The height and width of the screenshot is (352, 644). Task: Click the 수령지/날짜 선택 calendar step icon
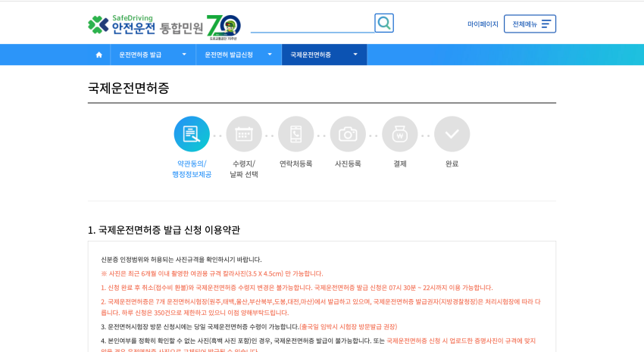[244, 134]
